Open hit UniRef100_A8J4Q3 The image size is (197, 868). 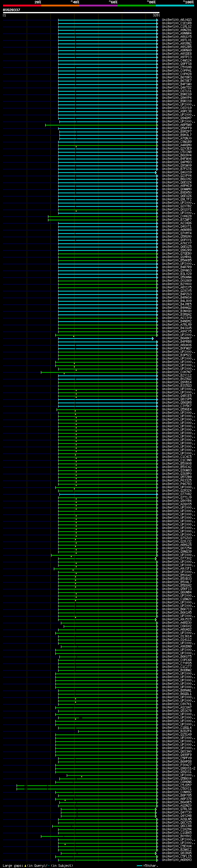[x=176, y=20]
